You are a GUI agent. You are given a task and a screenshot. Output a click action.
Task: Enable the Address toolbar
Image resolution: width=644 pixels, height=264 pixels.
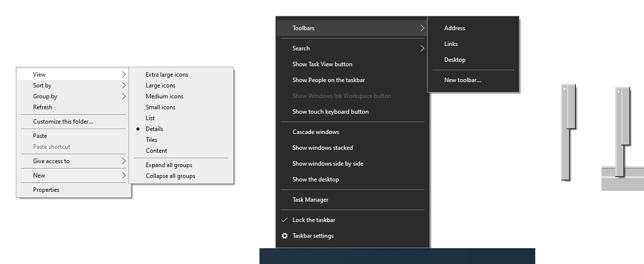coord(454,28)
